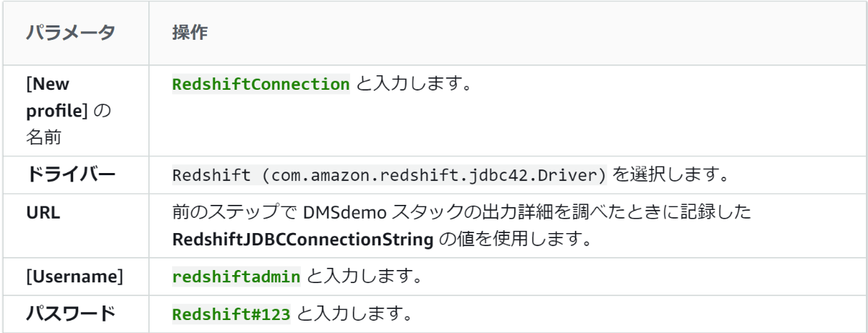
Task: Click the com.amazon.redshift.jdbc42.Driver code text
Action: (x=388, y=176)
